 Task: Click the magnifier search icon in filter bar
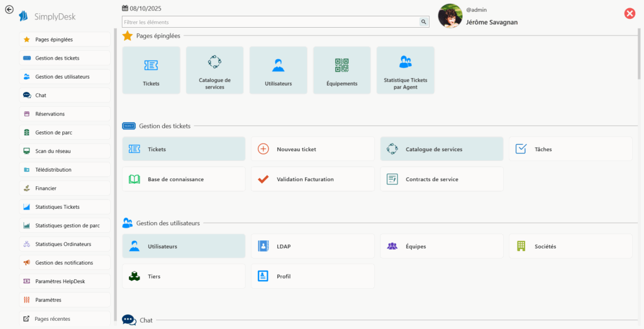coord(424,22)
